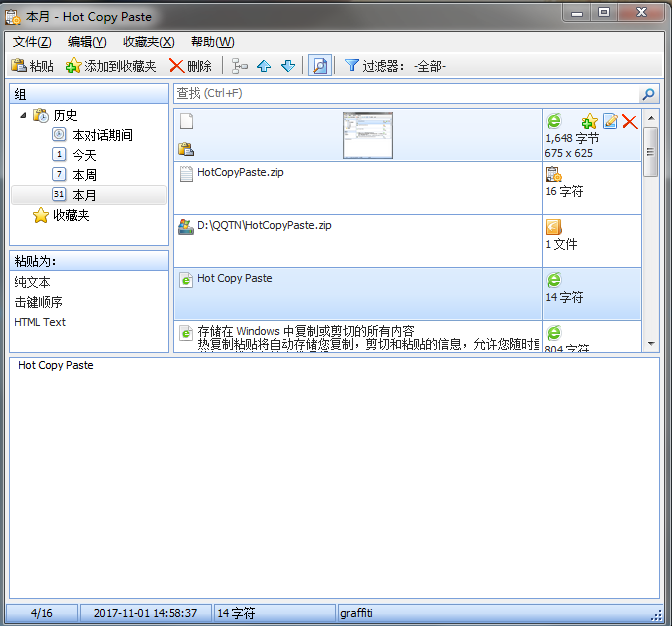Click the edit pencil icon on first clip
The height and width of the screenshot is (626, 672).
point(610,121)
